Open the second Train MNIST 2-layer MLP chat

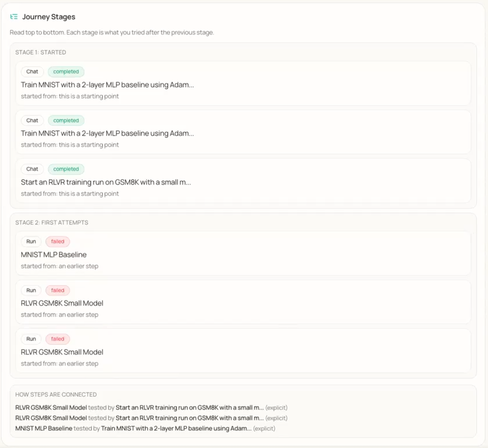point(107,133)
